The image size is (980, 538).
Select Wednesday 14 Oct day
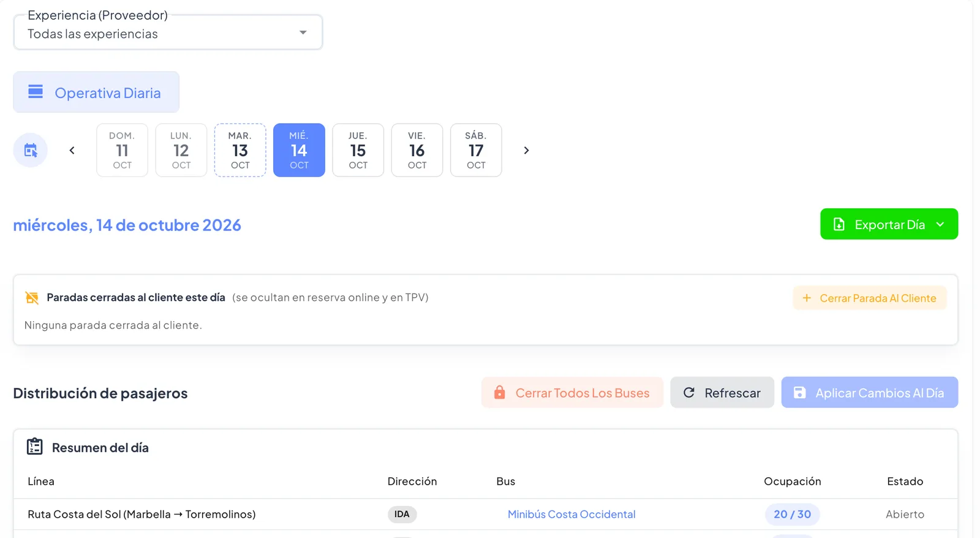[299, 150]
